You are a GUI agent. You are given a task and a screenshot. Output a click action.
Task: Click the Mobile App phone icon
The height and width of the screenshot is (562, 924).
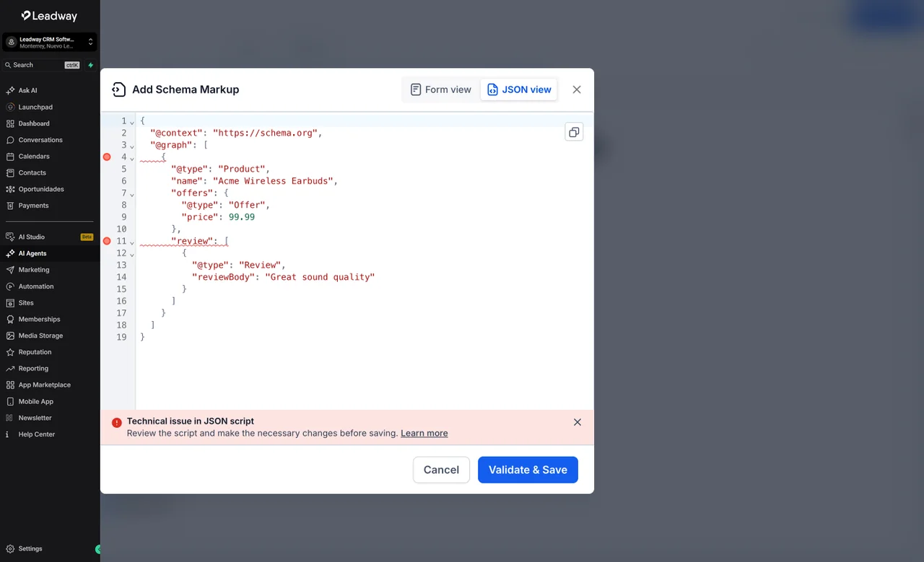click(10, 401)
